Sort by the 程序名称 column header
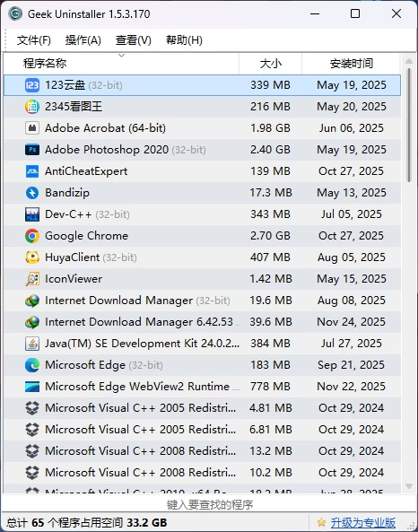 point(121,64)
